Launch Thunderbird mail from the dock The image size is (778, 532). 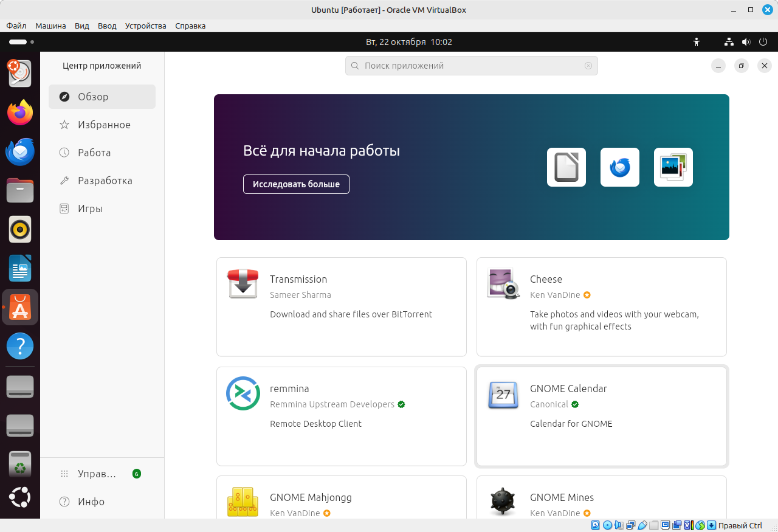click(20, 151)
